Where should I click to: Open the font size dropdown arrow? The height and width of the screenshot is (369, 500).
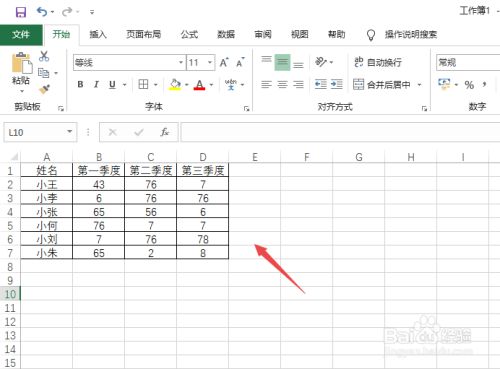(x=210, y=62)
